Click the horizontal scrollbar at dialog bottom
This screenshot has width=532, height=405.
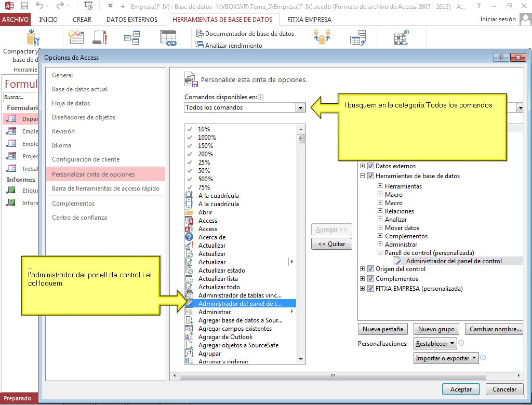[332, 375]
